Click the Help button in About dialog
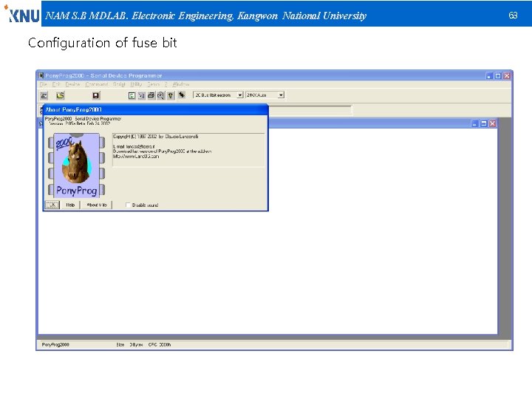Viewport: 532px width, 399px height. click(x=70, y=205)
